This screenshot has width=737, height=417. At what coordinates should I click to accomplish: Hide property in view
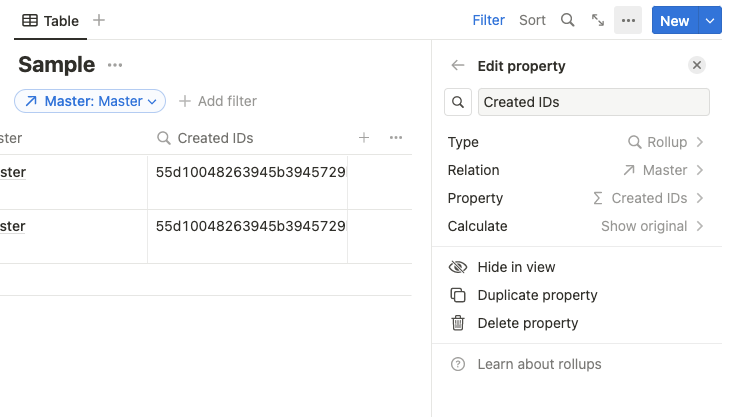point(516,267)
